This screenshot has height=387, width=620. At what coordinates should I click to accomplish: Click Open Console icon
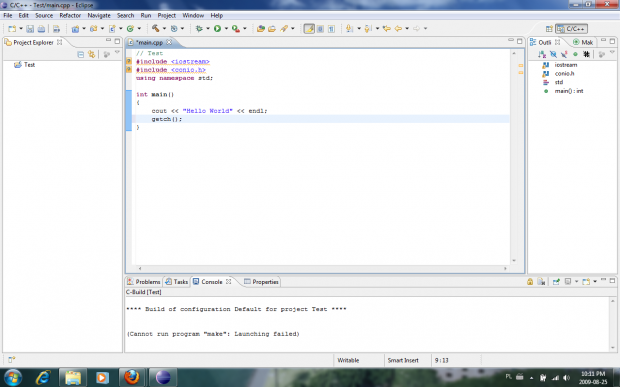point(586,281)
